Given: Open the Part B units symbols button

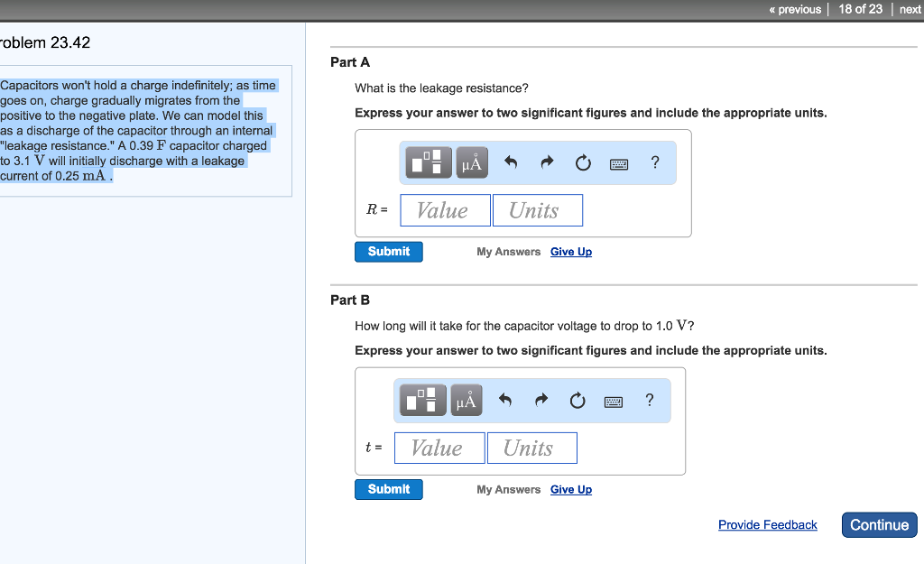Looking at the screenshot, I should click(x=467, y=401).
